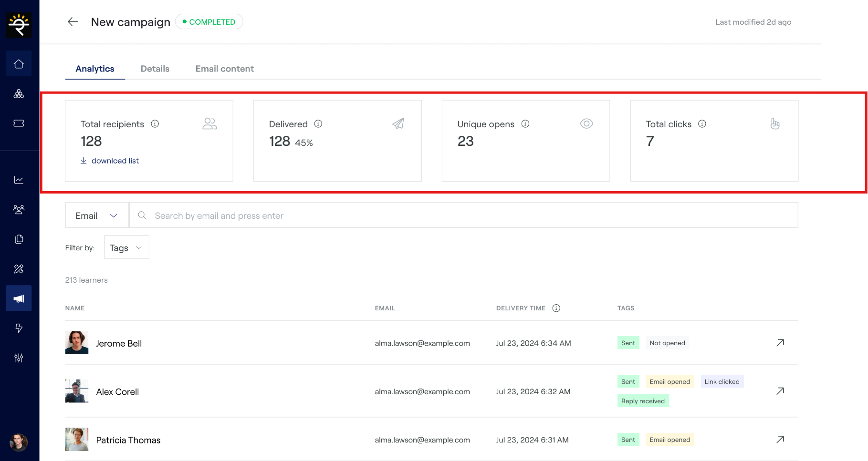Click the back arrow beside New campaign
The height and width of the screenshot is (461, 868).
[x=73, y=22]
